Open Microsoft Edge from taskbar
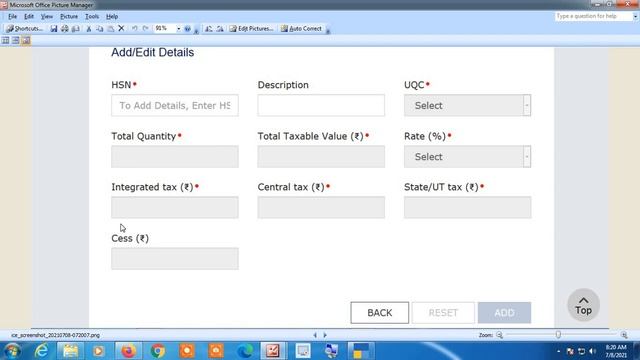 point(244,351)
